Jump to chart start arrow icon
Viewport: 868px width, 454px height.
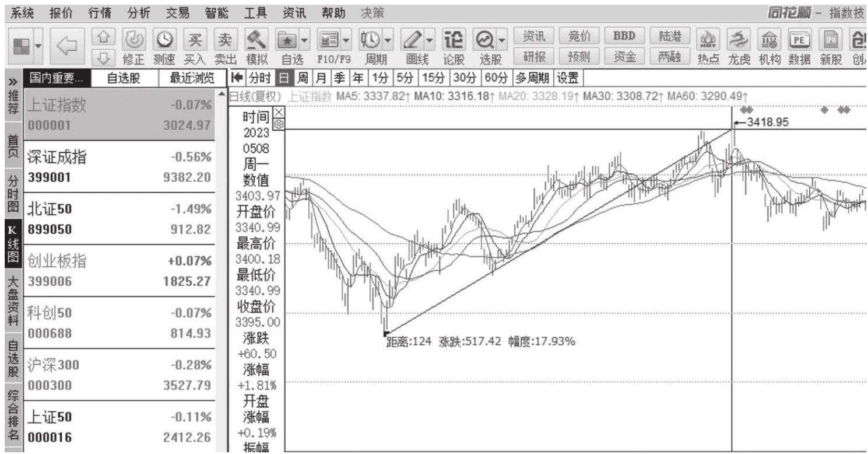[x=238, y=78]
